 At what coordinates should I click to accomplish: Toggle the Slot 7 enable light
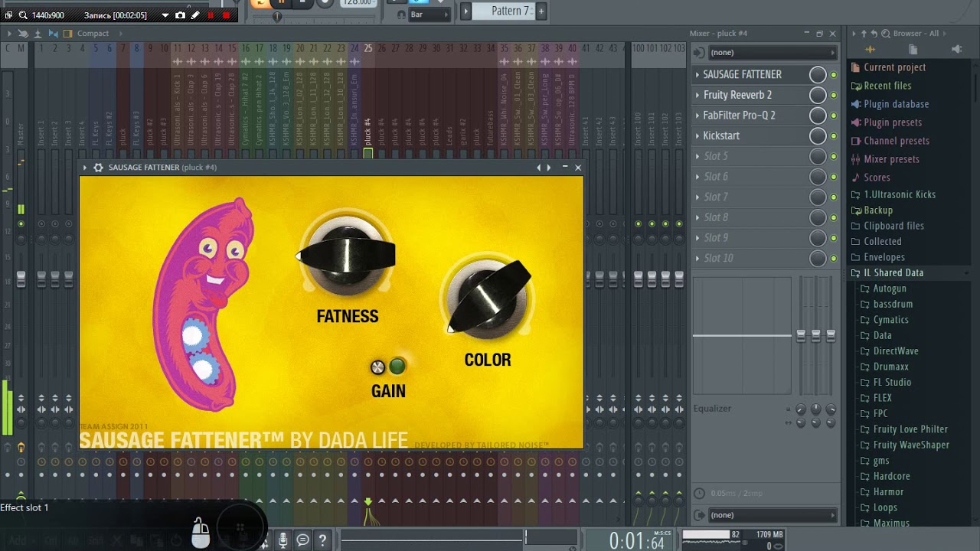[834, 197]
